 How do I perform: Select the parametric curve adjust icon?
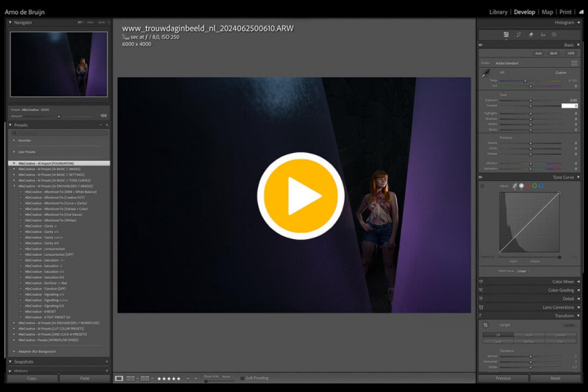point(515,185)
